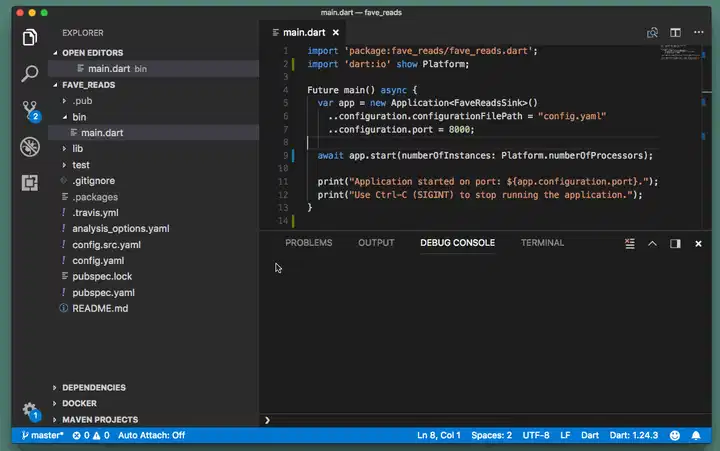
Task: Click the "config.yaml" string in code
Action: point(572,116)
